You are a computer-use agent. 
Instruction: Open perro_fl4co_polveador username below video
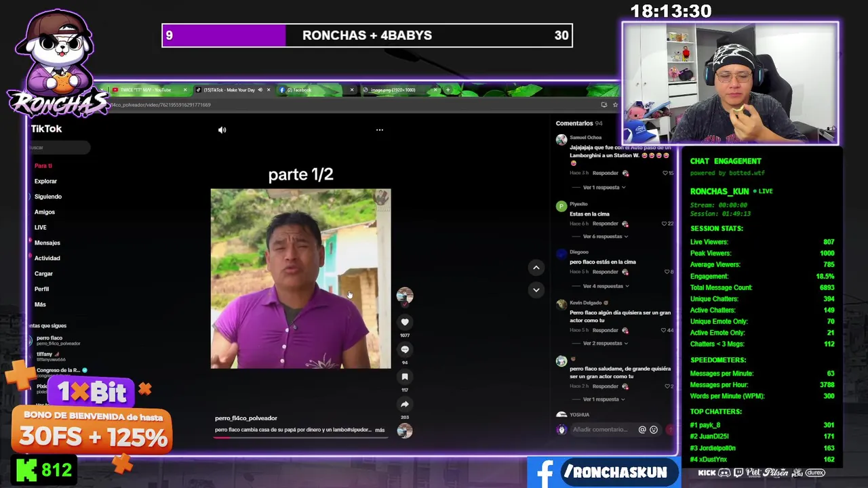pos(245,418)
